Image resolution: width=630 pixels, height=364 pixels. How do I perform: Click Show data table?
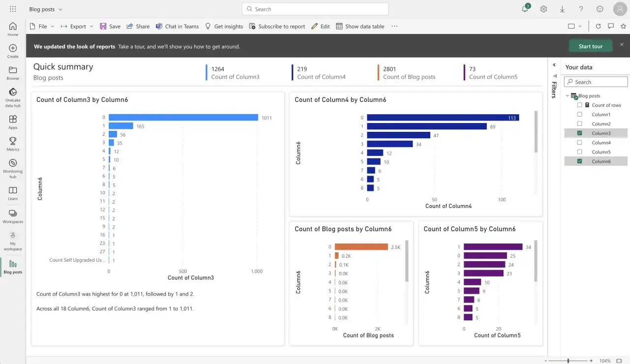click(x=360, y=26)
